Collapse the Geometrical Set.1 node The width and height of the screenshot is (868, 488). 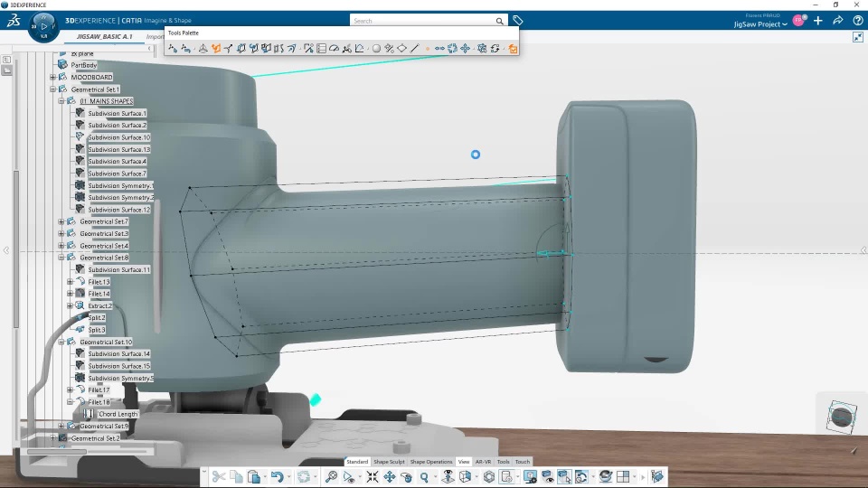pyautogui.click(x=53, y=89)
